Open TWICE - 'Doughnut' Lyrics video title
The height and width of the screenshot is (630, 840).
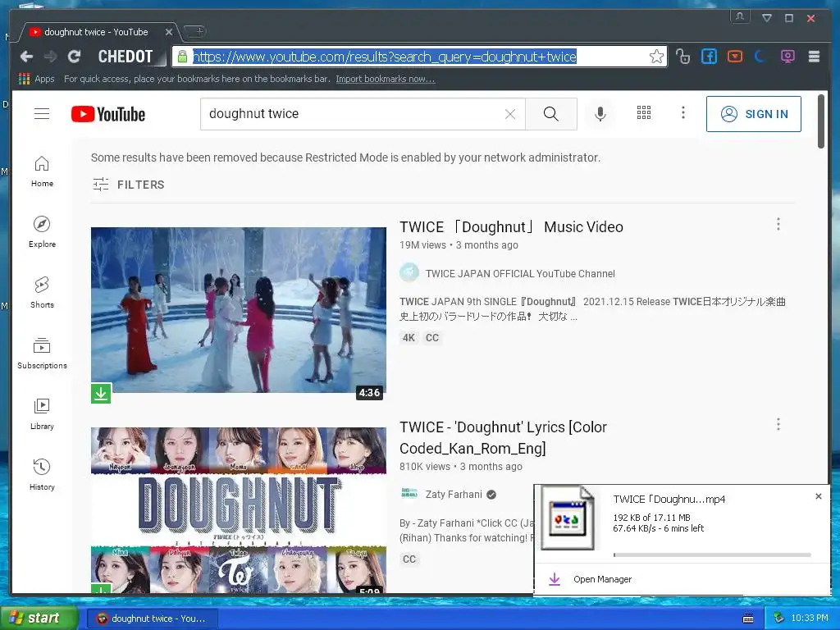[x=503, y=438]
